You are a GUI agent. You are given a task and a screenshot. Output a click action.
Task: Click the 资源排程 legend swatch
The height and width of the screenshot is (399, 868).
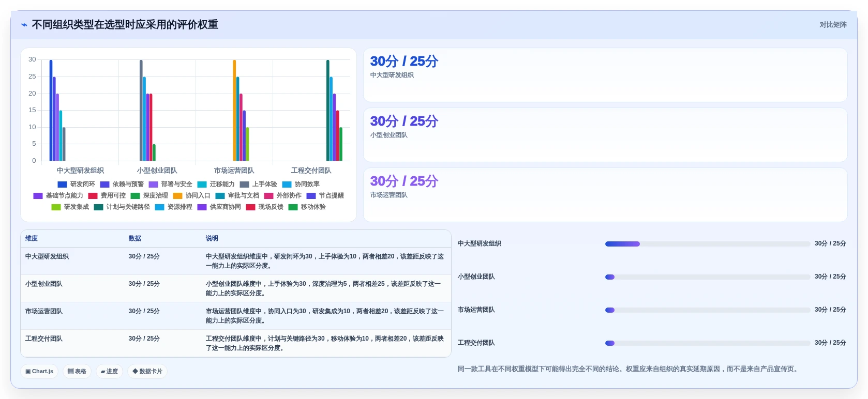pos(159,207)
